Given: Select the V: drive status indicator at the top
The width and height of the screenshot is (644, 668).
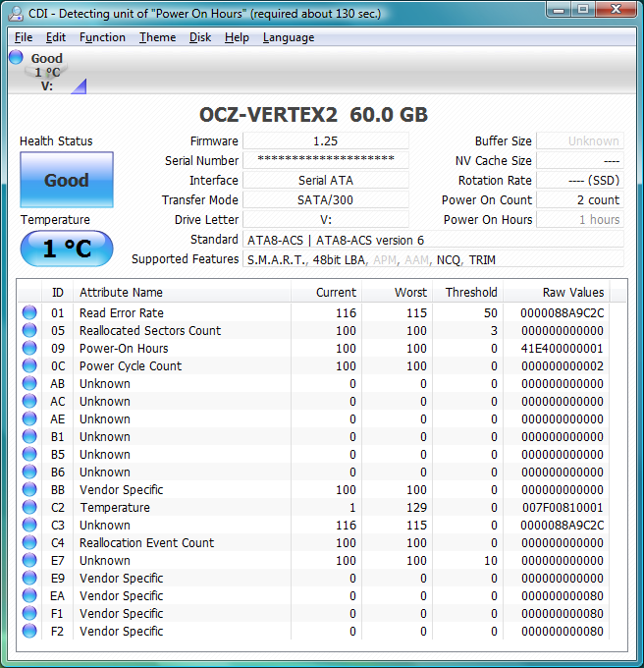Looking at the screenshot, I should pos(16,57).
